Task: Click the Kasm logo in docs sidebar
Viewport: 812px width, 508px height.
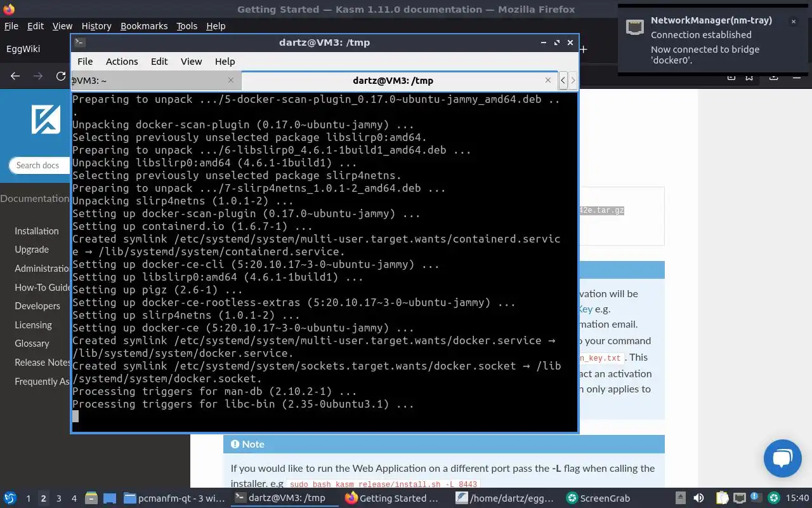Action: (x=46, y=119)
